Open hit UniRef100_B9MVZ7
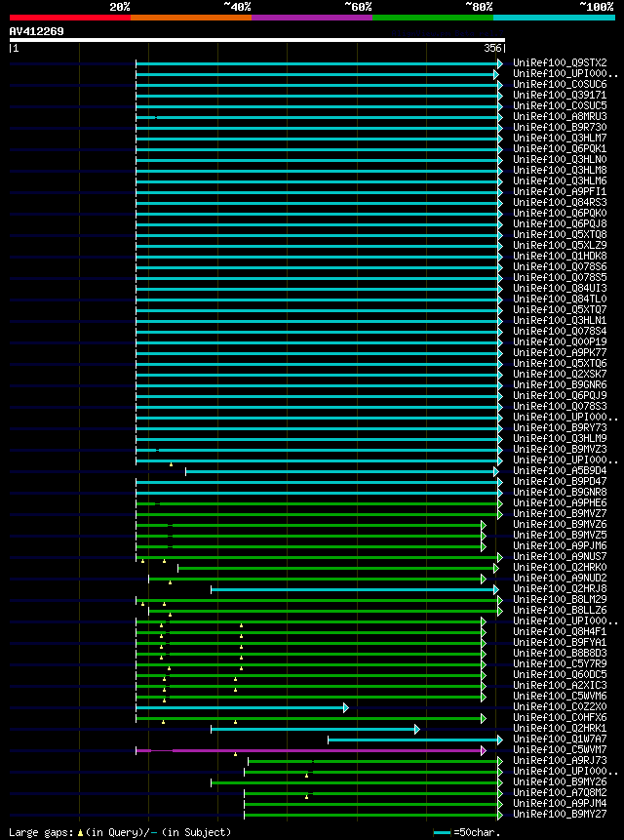 point(560,514)
